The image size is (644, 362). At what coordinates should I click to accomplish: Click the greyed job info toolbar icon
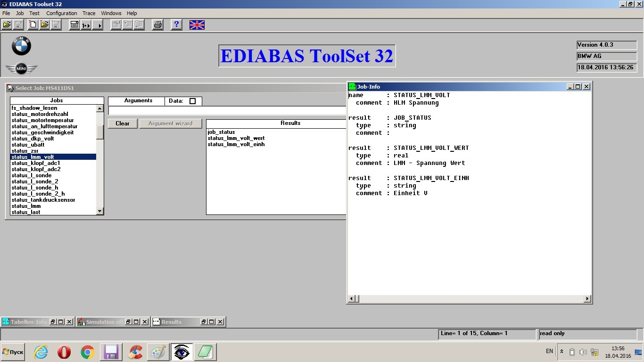point(116,25)
